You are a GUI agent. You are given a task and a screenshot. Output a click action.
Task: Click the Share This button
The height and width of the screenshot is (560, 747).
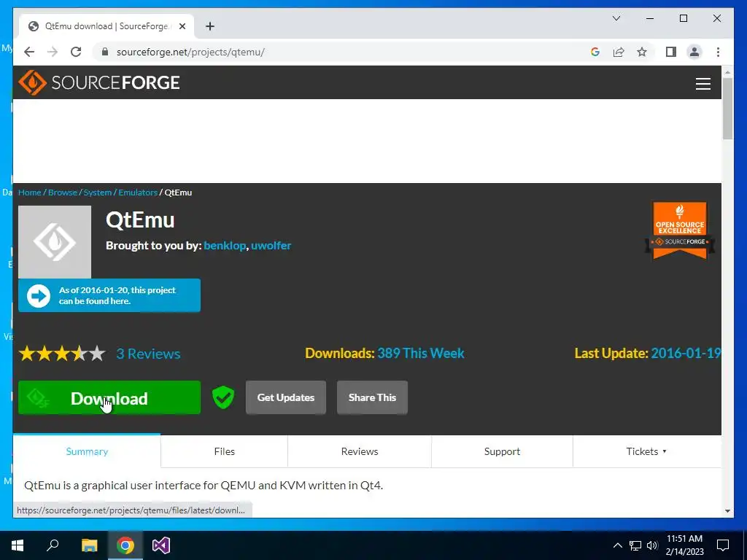372,397
